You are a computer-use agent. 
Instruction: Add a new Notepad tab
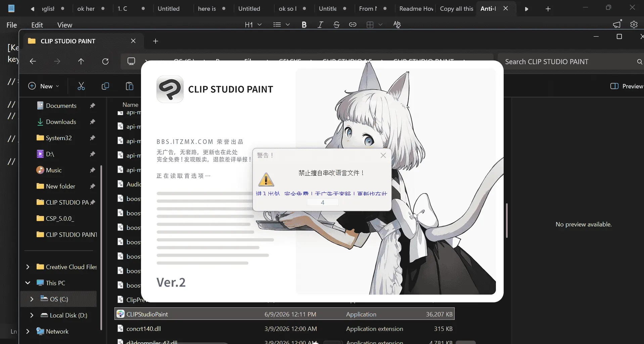point(548,9)
